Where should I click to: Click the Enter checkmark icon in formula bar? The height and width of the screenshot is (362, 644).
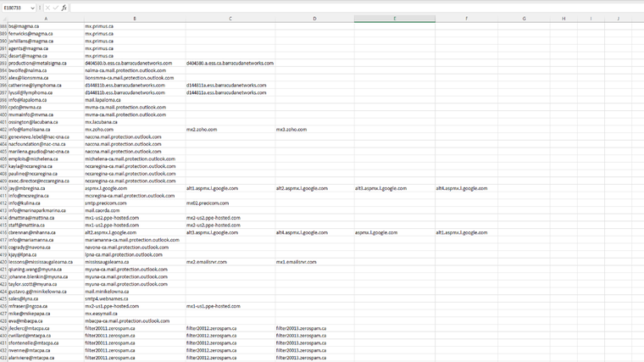(55, 8)
